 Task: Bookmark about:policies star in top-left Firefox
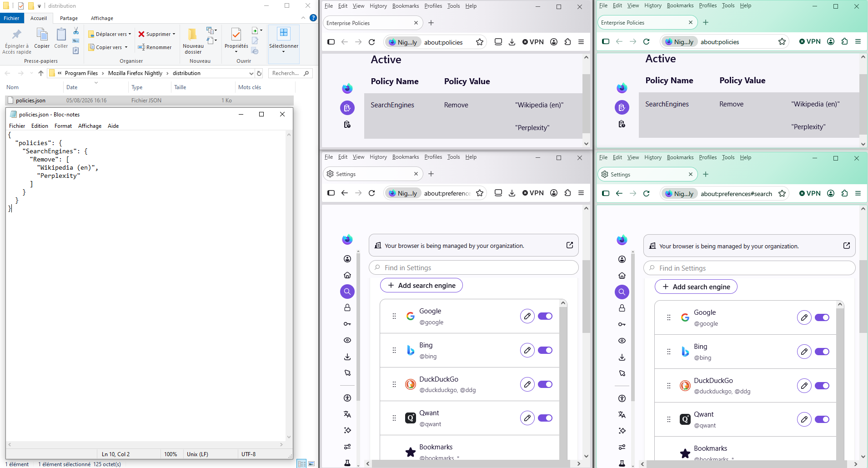click(480, 42)
